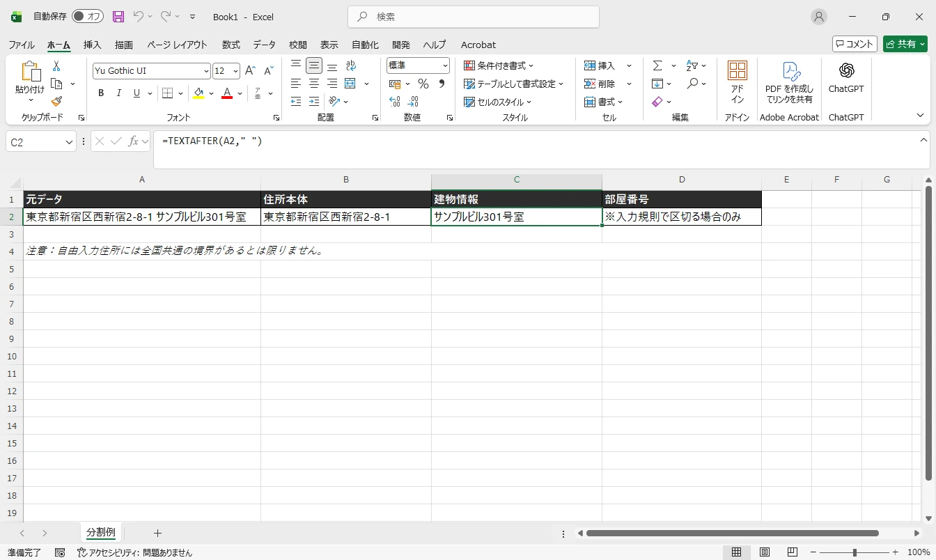936x560 pixels.
Task: Click the 共有 share button
Action: tap(905, 44)
